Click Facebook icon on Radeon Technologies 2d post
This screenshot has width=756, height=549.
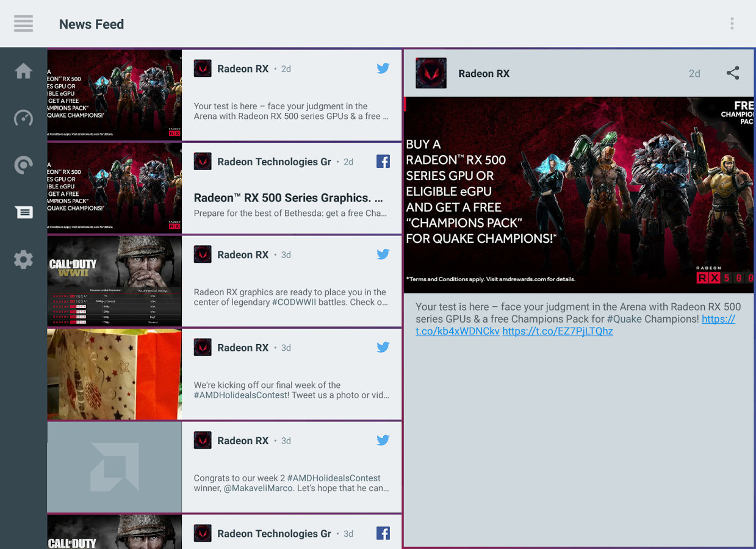[x=383, y=162]
